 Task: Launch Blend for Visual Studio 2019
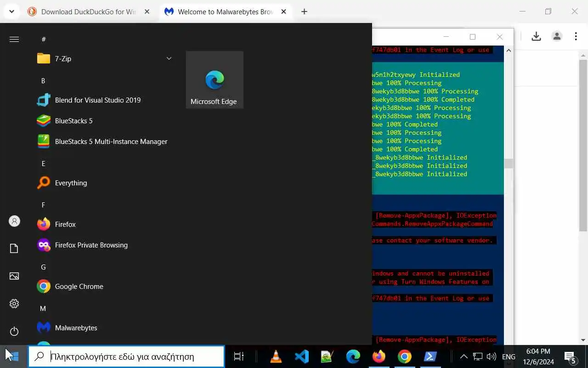pyautogui.click(x=105, y=100)
